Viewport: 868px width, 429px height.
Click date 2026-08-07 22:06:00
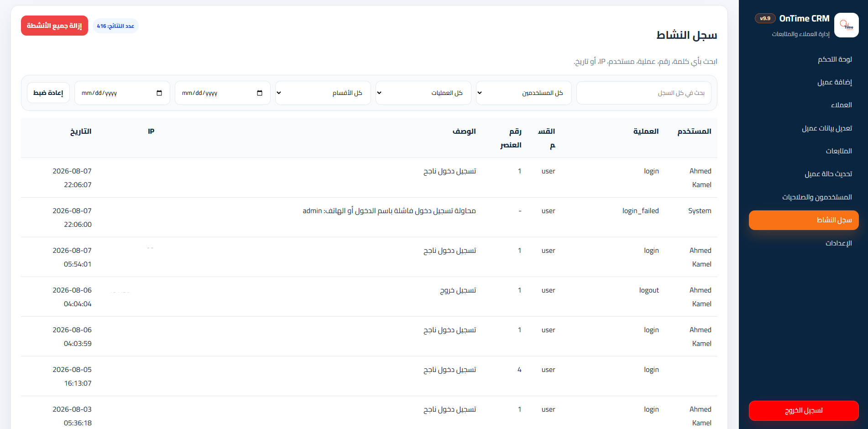pyautogui.click(x=72, y=218)
